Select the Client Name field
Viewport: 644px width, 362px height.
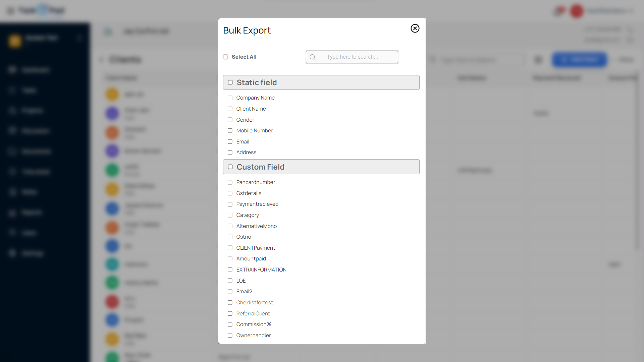pos(230,109)
